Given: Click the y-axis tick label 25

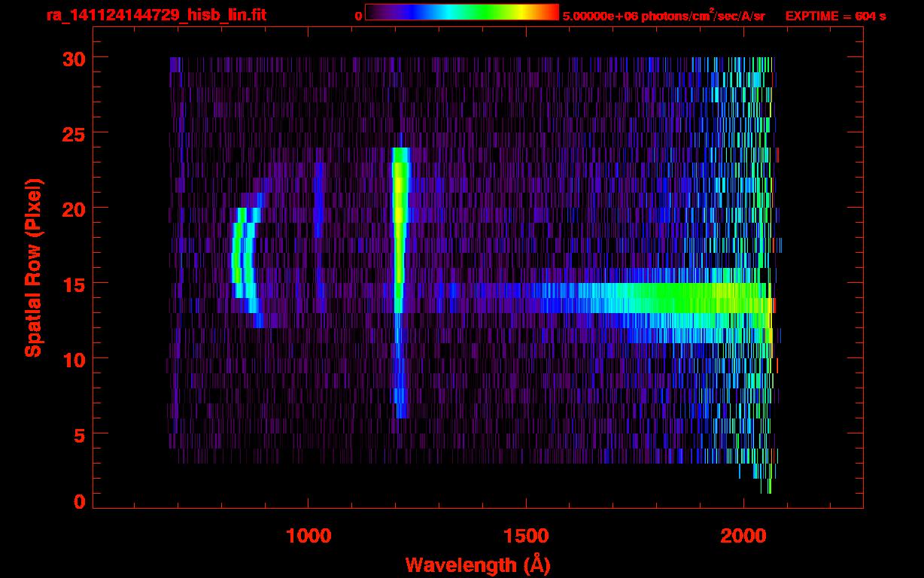Looking at the screenshot, I should [x=74, y=133].
